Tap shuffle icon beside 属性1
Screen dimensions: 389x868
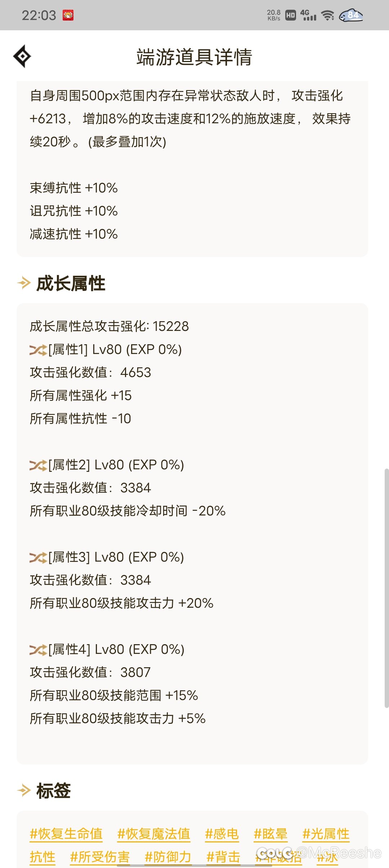pyautogui.click(x=38, y=350)
